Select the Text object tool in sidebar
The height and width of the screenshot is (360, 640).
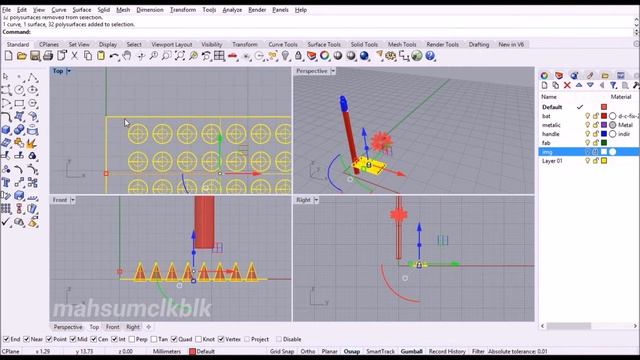click(x=6, y=182)
